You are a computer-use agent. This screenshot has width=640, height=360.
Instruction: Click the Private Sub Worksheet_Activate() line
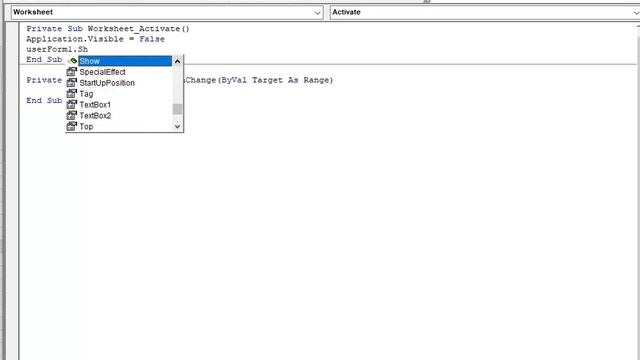click(108, 29)
